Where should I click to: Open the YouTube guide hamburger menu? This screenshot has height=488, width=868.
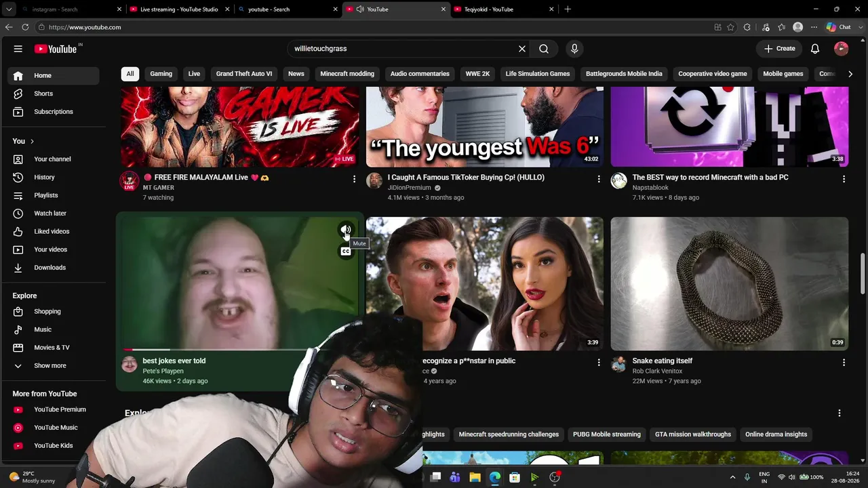(18, 49)
